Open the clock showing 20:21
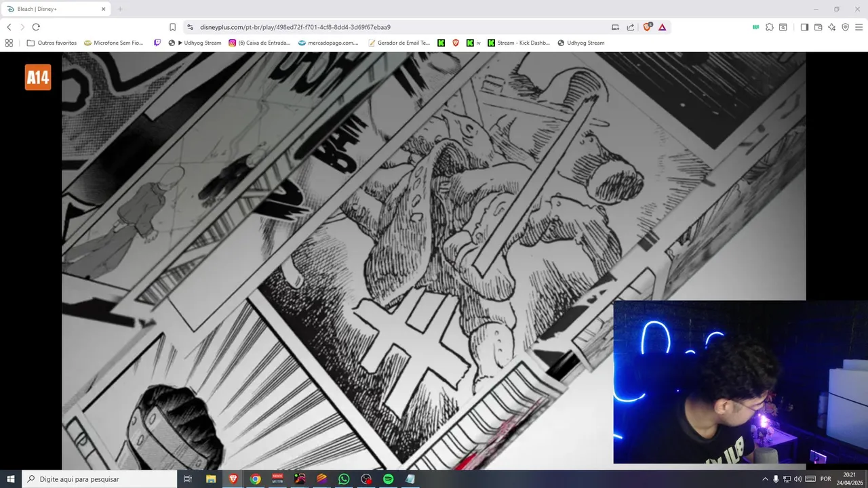 (x=850, y=479)
